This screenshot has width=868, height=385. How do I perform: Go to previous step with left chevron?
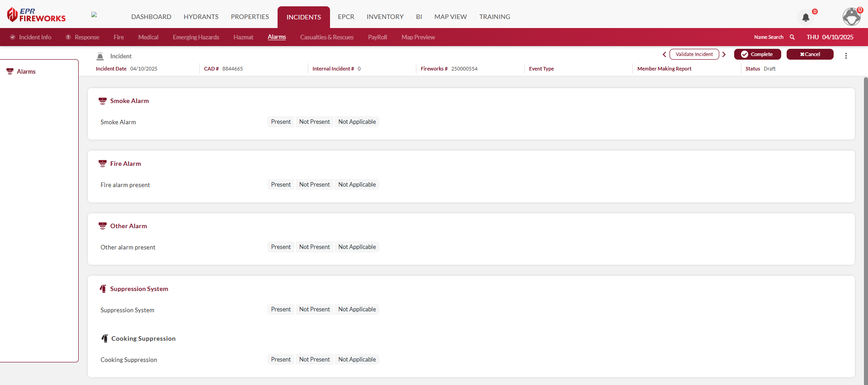click(664, 54)
